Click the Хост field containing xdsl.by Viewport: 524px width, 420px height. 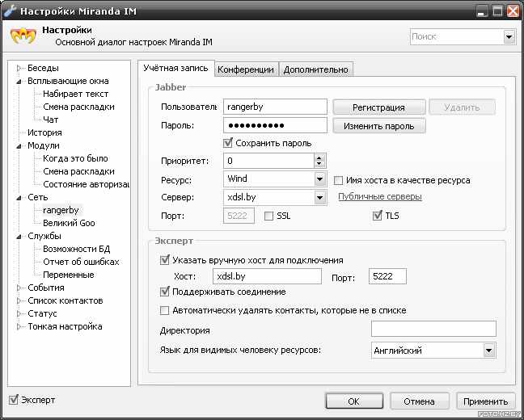(x=267, y=276)
